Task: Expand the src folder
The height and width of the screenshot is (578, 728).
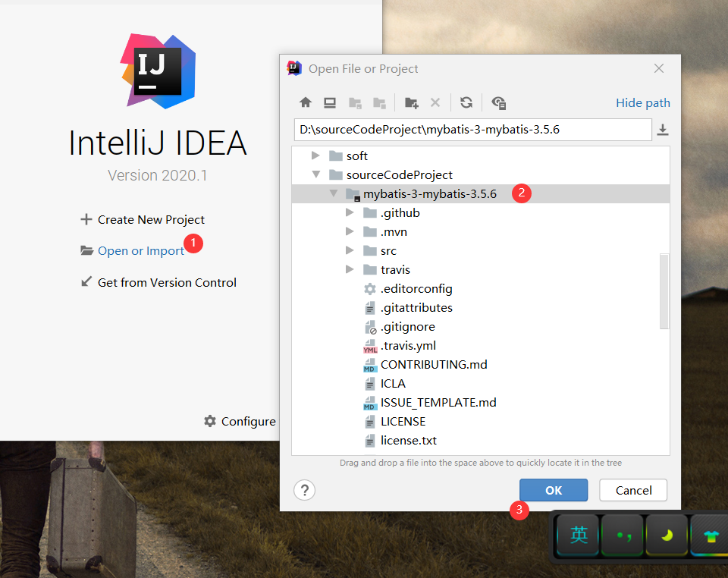Action: click(350, 251)
